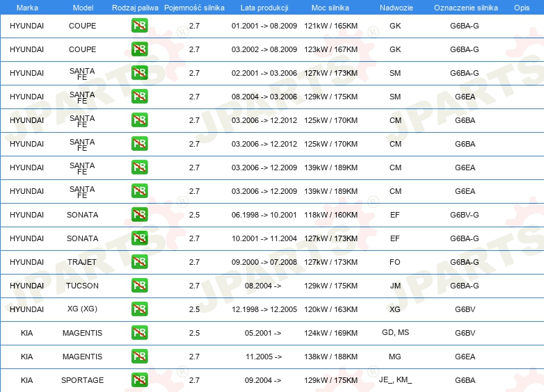
Task: Click power value 138kW / 188KM
Action: coord(330,357)
